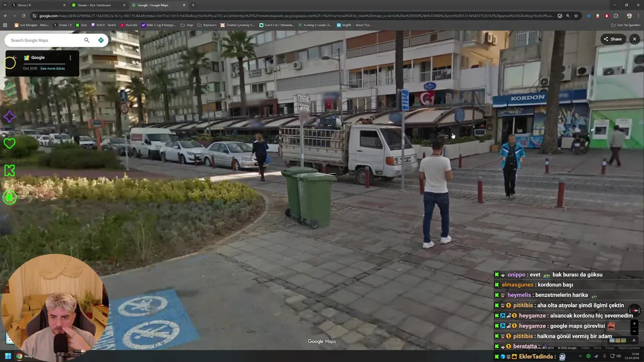Open Spotify icon in system tray
Screen dimensions: 644x362
[588, 356]
